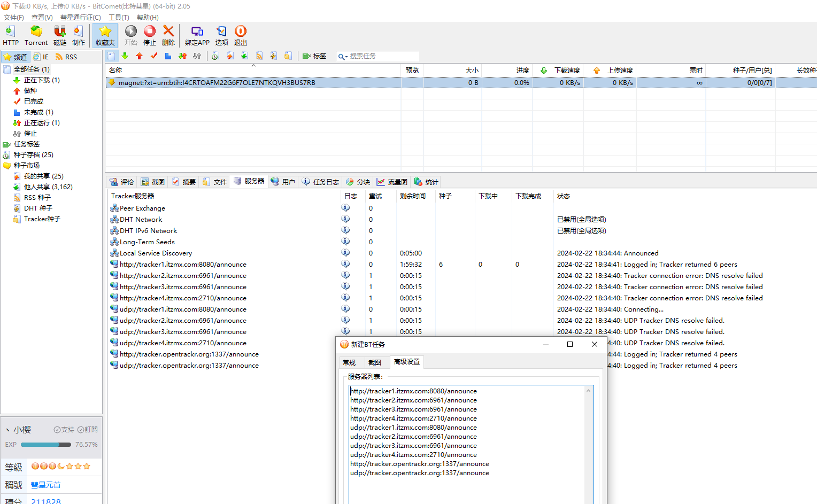Click the green down-arrow downloading filter icon

(x=125, y=56)
